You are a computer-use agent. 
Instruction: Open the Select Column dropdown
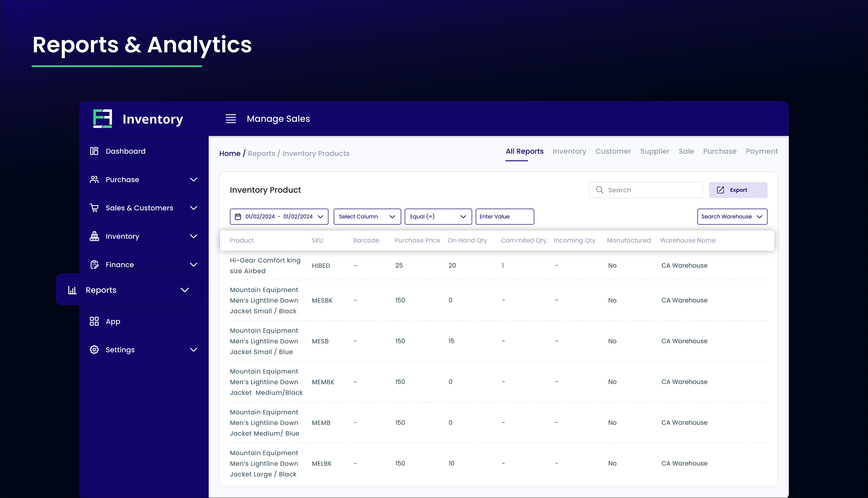click(x=367, y=216)
